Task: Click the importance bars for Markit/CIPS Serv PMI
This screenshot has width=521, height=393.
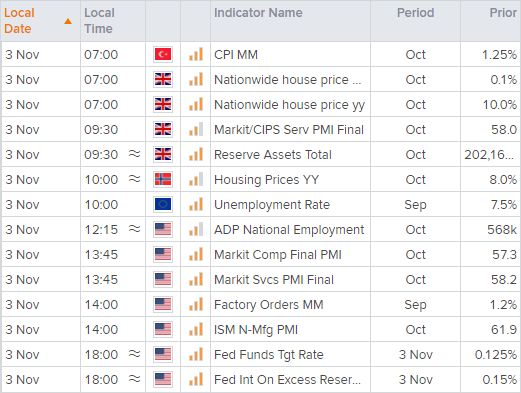Action: [196, 129]
